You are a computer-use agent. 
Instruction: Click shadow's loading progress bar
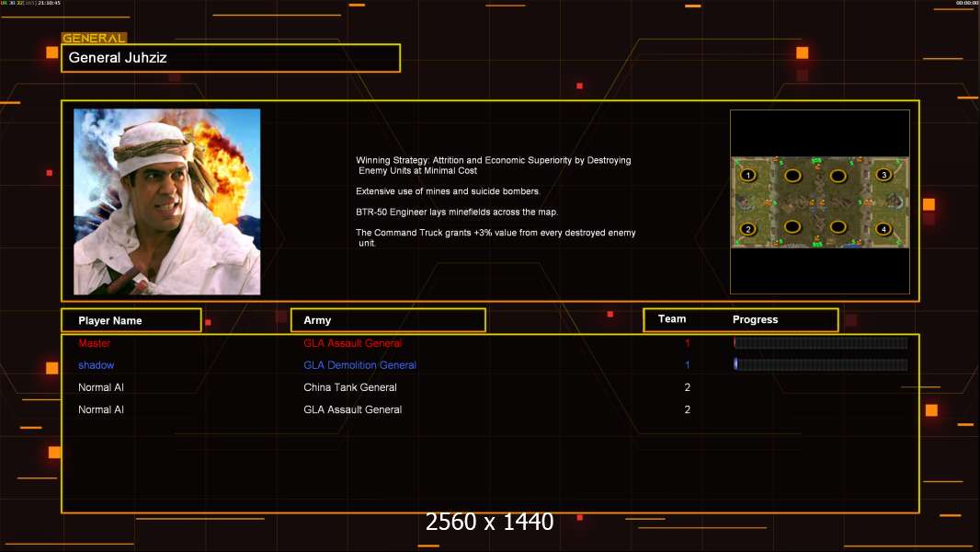tap(821, 364)
